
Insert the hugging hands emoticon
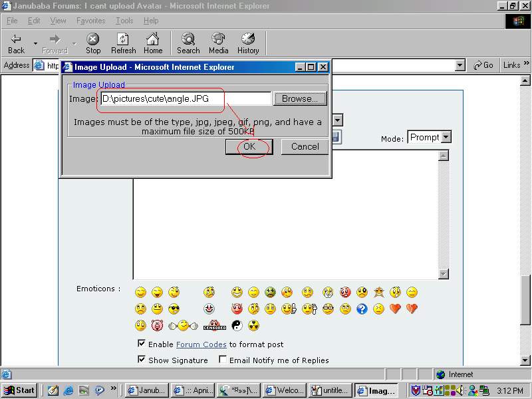183,326
